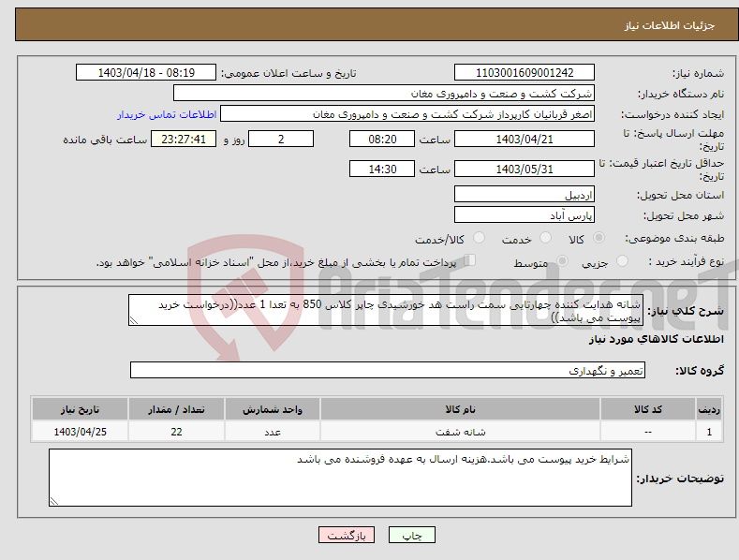The height and width of the screenshot is (560, 739).
Task: Click the تاریخ نیاز column header
Action: coord(81,409)
